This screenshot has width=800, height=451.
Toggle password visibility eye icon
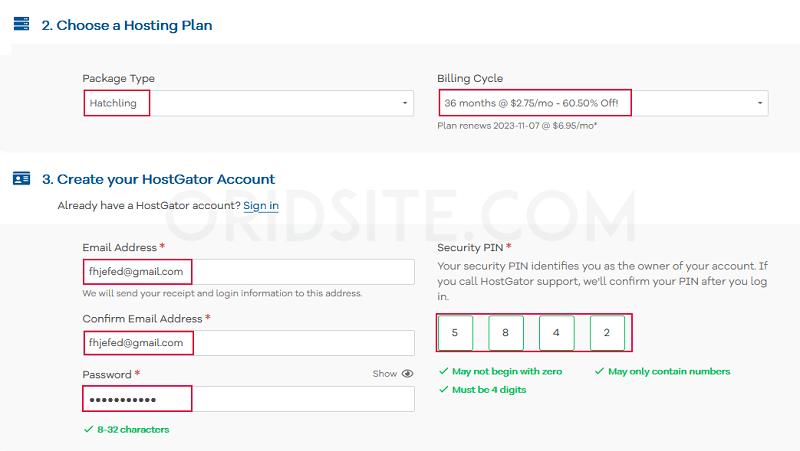(x=407, y=374)
